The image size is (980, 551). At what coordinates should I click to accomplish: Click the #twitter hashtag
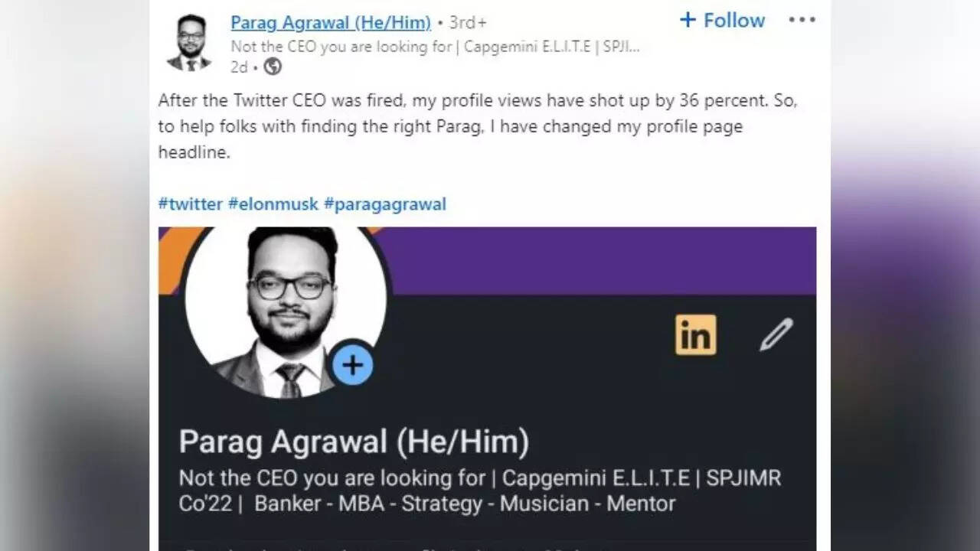point(190,204)
